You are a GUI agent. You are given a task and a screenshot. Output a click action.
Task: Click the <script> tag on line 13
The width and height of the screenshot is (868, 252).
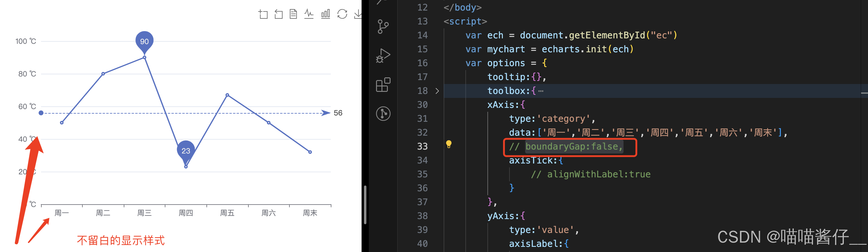[x=465, y=21]
